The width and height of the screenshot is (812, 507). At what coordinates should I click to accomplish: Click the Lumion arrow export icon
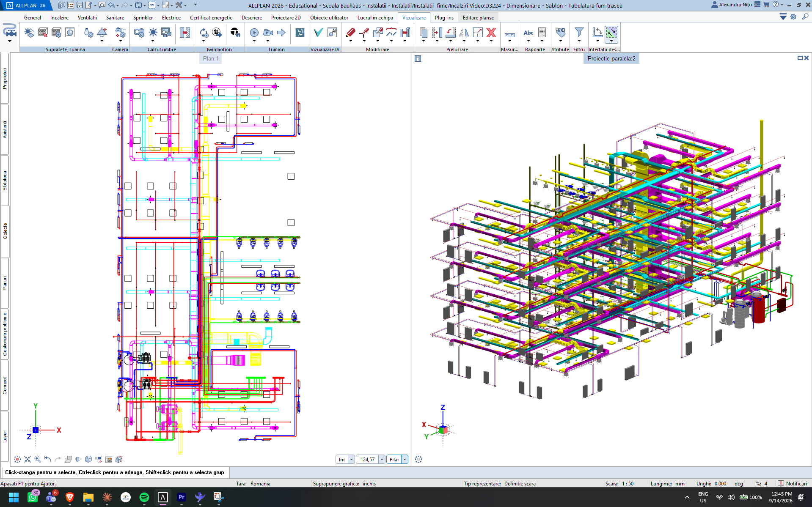281,33
